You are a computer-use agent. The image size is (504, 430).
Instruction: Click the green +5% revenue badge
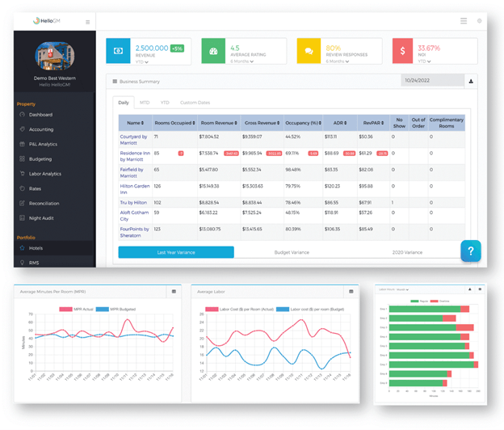[x=177, y=48]
